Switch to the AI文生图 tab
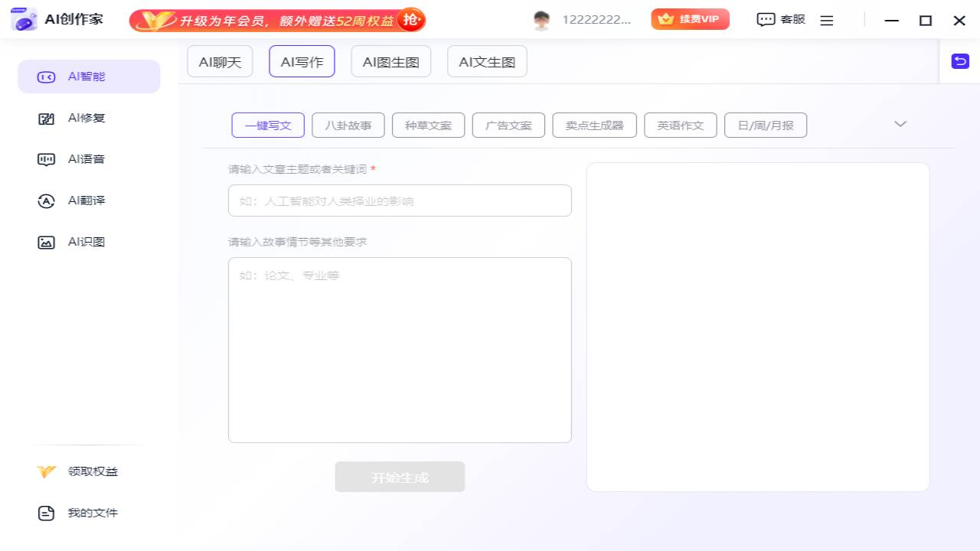The image size is (980, 551). [x=487, y=61]
